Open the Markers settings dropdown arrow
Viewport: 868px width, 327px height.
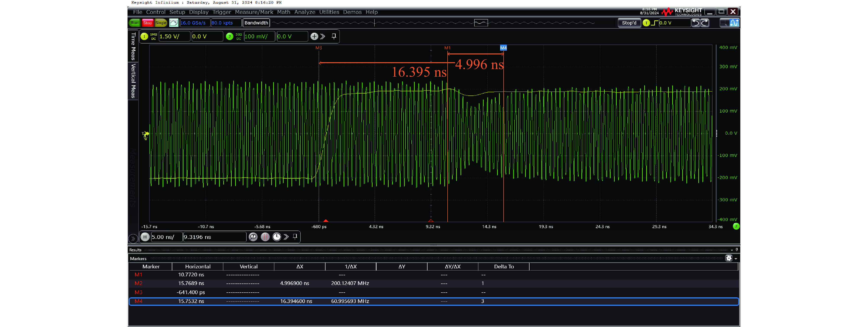[x=736, y=258]
